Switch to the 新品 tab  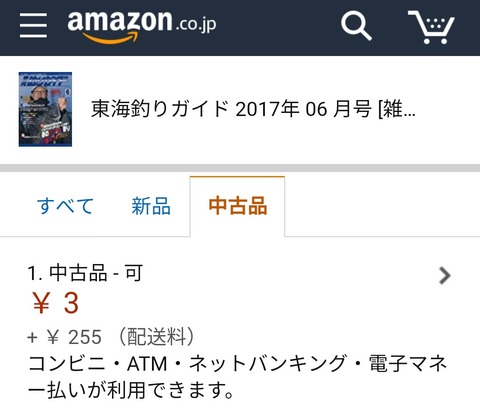pos(151,206)
